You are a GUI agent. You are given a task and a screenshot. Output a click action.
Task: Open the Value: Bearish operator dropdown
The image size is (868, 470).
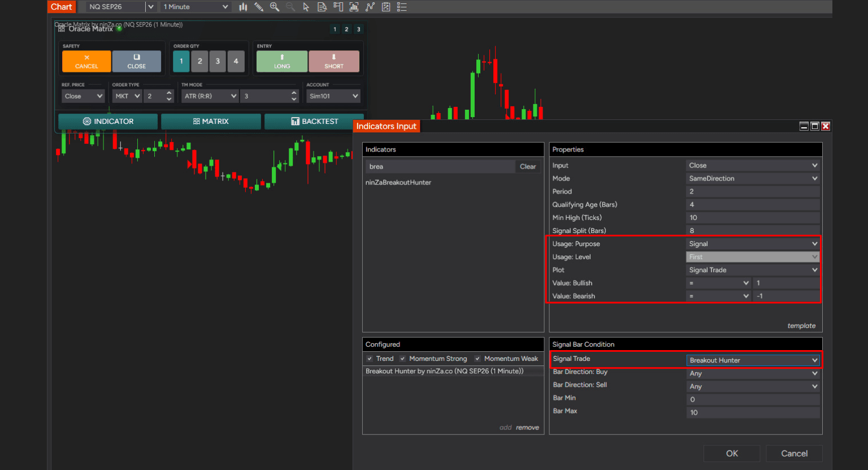[719, 296]
